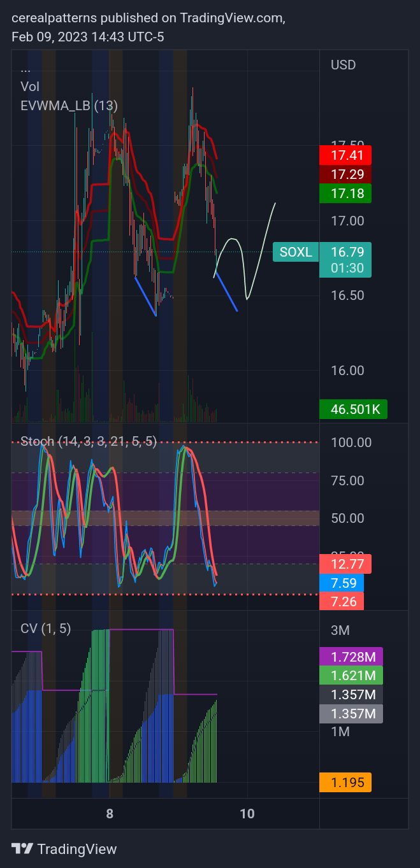Viewport: 420px width, 868px height.
Task: Click the 50.00 stochastic axis tick
Action: click(348, 518)
